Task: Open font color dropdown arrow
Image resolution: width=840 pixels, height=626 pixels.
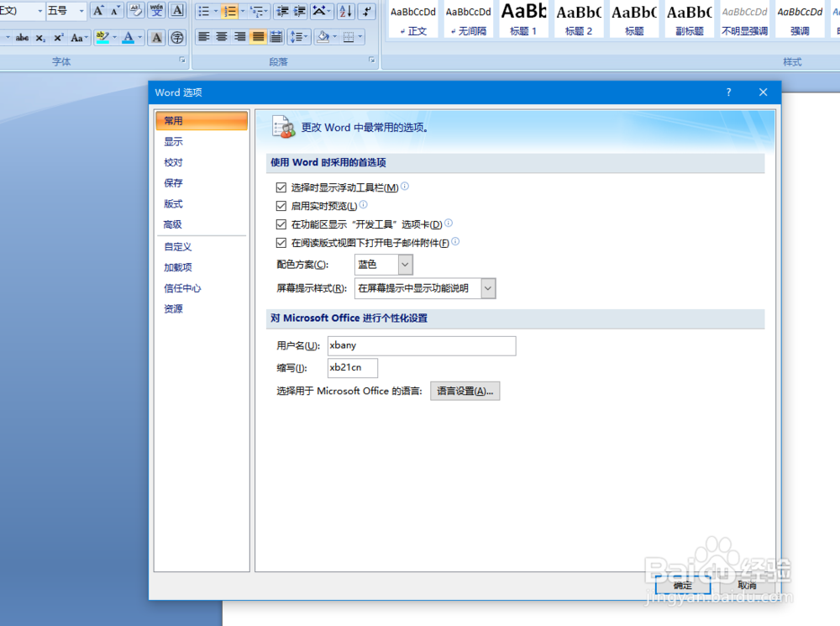Action: click(x=139, y=38)
